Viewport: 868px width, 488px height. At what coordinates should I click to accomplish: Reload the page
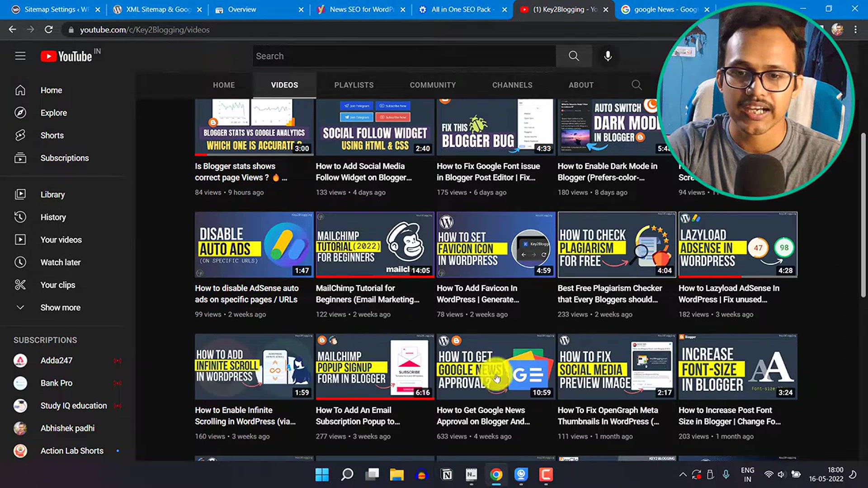pyautogui.click(x=49, y=30)
